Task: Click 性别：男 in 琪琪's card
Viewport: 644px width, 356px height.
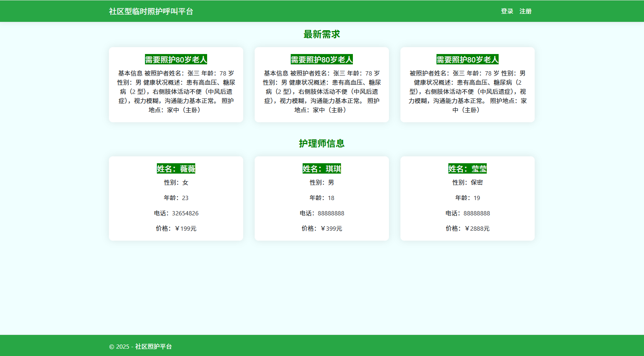Action: point(322,182)
